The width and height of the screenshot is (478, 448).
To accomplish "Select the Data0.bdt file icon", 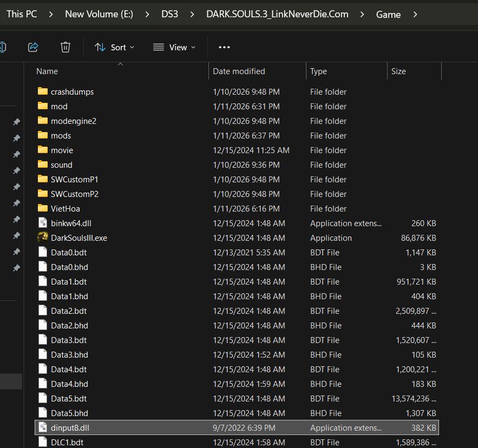I will [x=43, y=252].
